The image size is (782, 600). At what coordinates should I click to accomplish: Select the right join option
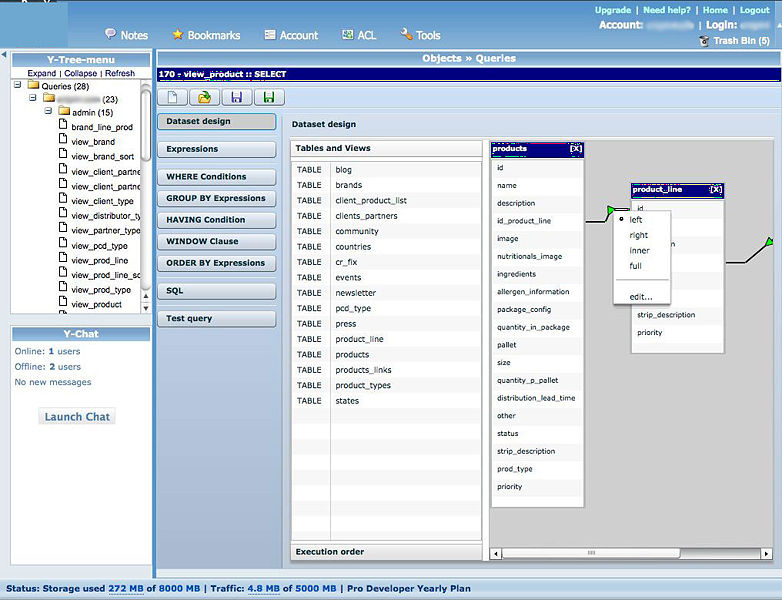tap(639, 236)
